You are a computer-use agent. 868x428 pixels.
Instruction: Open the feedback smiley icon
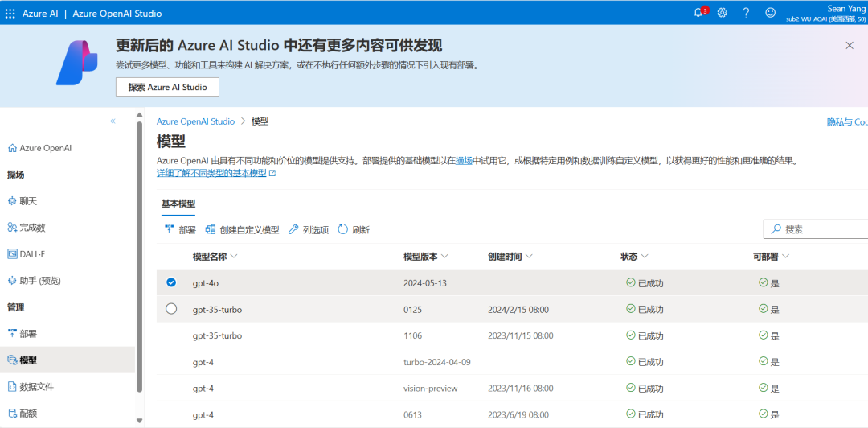tap(770, 13)
